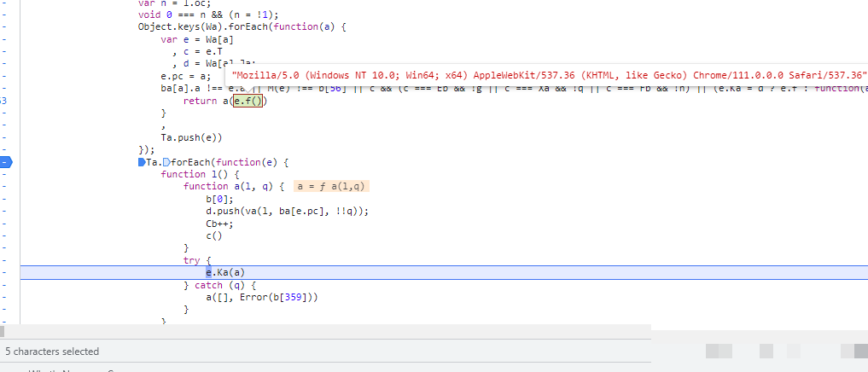Click the inline value hint a = ƒ a(l,q)
Screen dimensions: 868x372
333,186
